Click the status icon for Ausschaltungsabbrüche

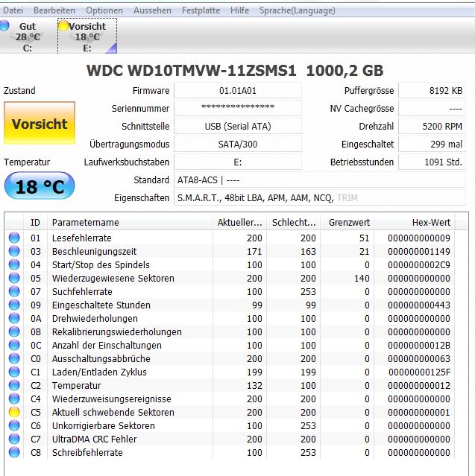point(14,358)
